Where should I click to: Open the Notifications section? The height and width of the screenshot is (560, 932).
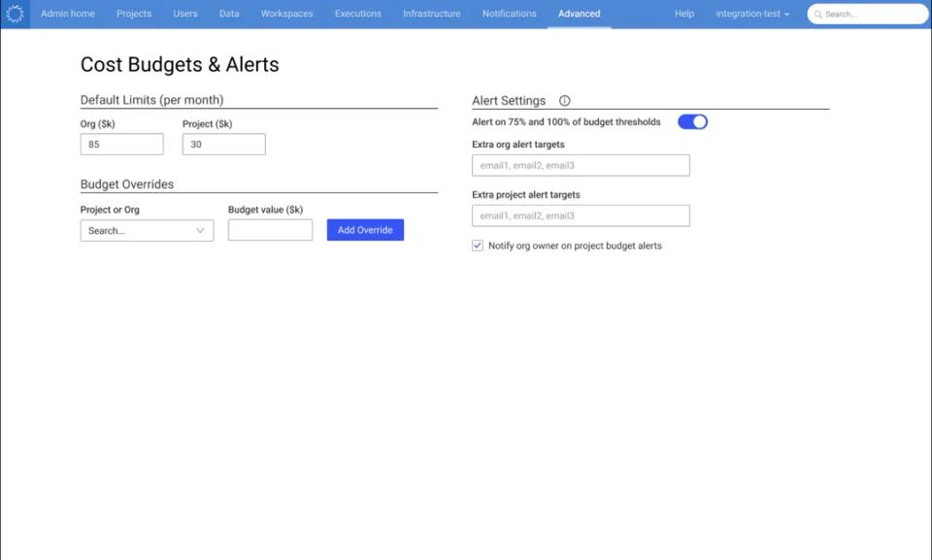(509, 14)
